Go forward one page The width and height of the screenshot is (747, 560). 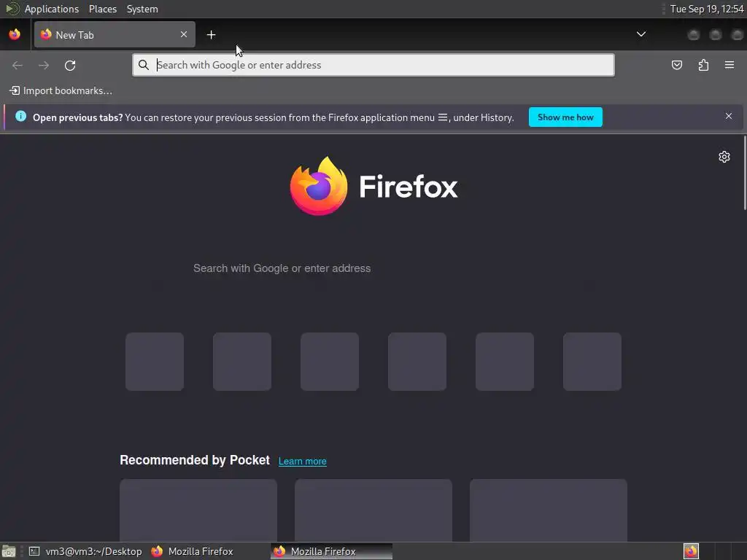tap(44, 65)
